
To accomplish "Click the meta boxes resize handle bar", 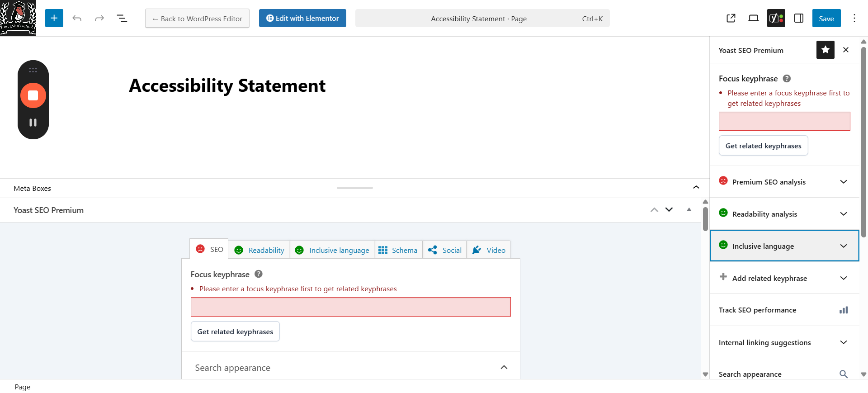I will 355,188.
